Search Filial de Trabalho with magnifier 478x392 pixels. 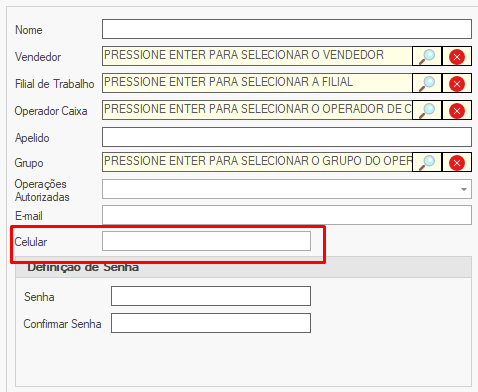[427, 83]
